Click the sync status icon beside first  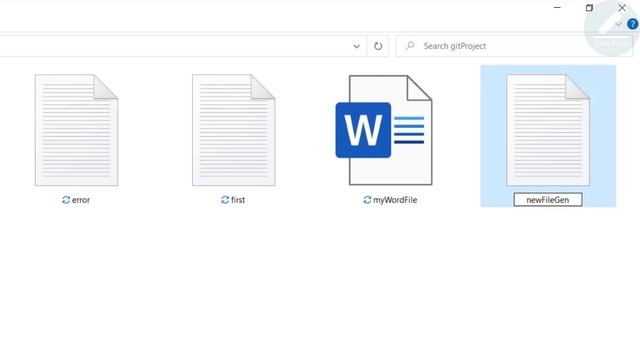225,200
